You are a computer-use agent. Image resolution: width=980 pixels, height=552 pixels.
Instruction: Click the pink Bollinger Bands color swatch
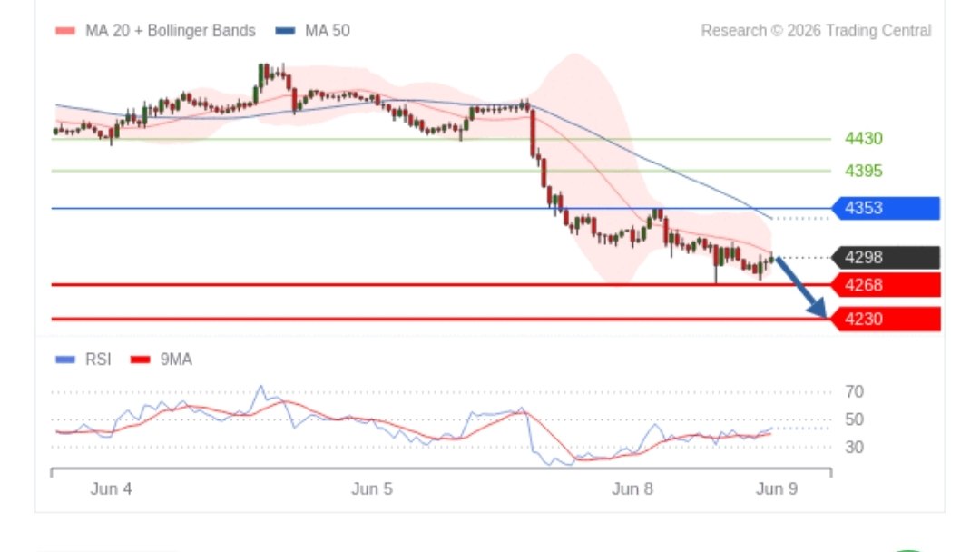click(x=65, y=31)
